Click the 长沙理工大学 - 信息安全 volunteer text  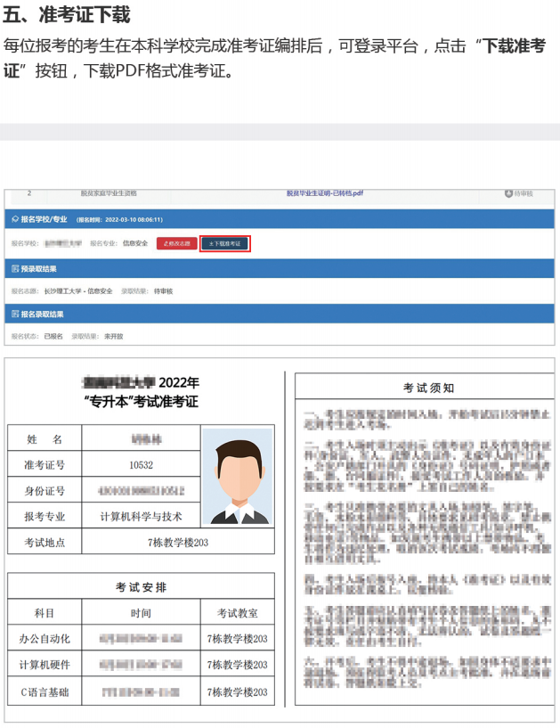click(x=80, y=291)
